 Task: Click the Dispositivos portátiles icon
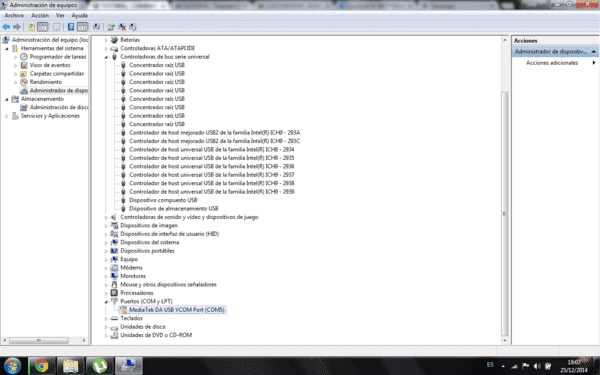tap(114, 251)
